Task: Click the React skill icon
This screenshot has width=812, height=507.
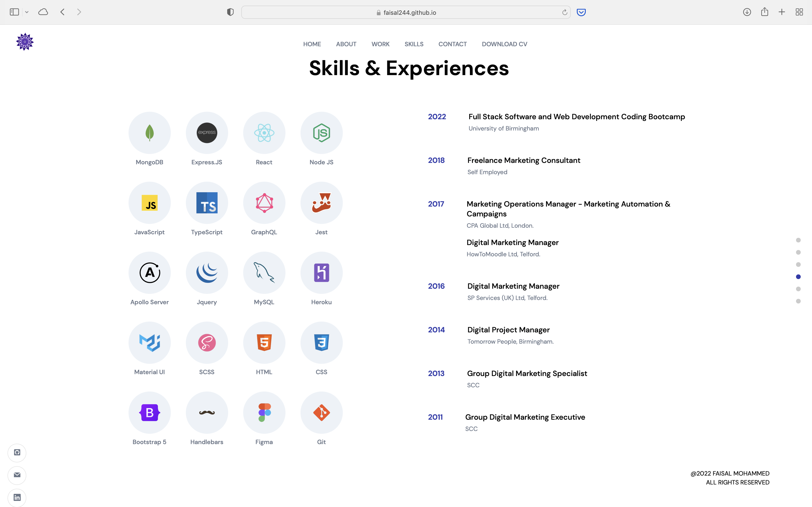Action: pos(264,133)
